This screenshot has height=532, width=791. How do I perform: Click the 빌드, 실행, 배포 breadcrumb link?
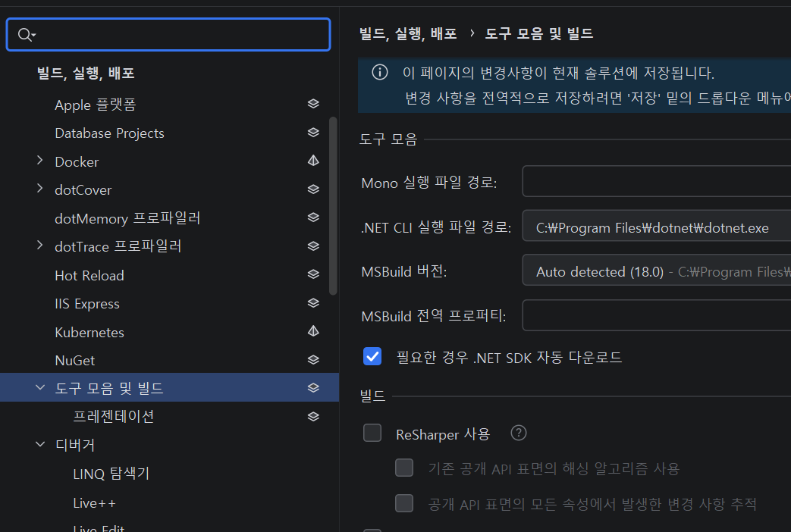408,34
